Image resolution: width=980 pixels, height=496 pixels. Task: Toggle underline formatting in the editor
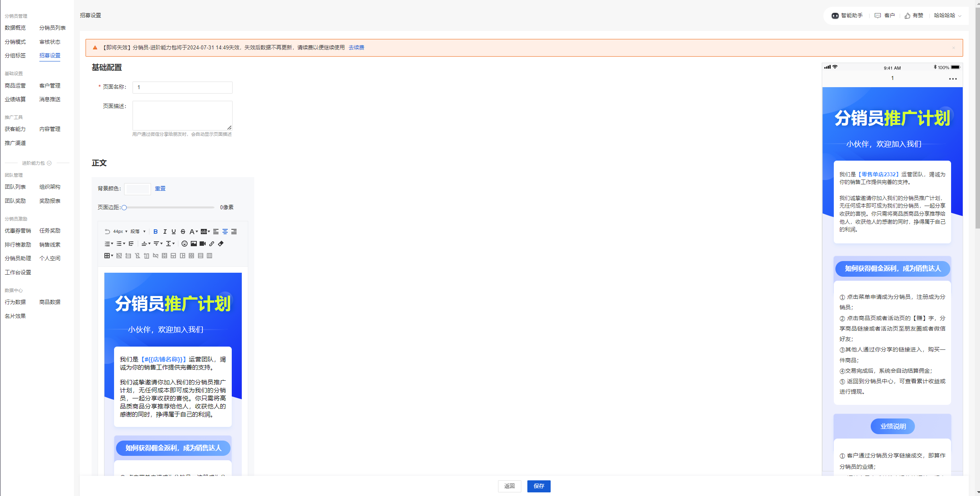coord(174,232)
